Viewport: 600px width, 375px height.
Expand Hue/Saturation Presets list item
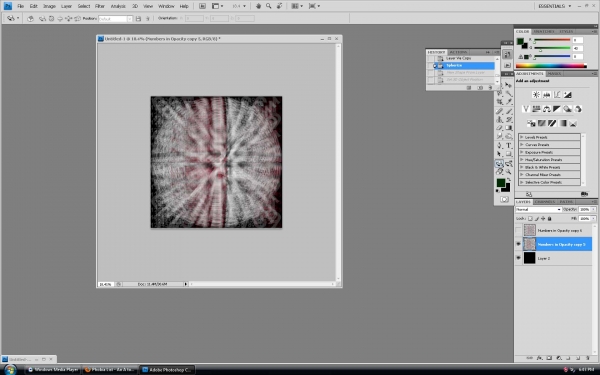pos(522,160)
